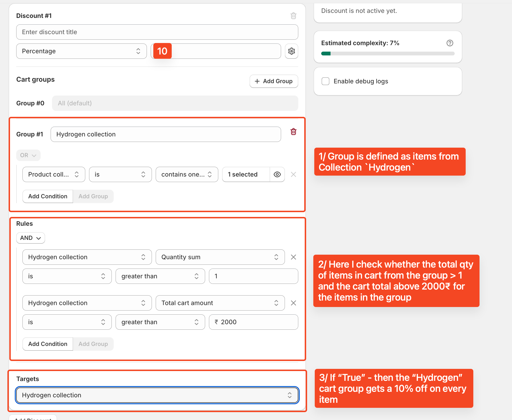The height and width of the screenshot is (420, 512).
Task: Open the Total cart amount dropdown
Action: pos(220,303)
